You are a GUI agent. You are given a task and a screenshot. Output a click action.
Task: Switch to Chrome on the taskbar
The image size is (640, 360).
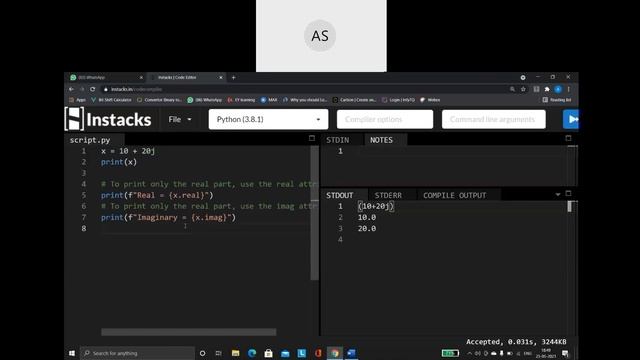(x=335, y=353)
